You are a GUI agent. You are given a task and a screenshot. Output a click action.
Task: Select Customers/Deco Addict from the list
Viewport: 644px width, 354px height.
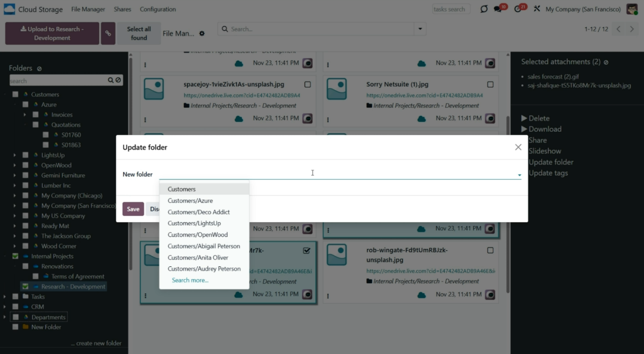point(199,212)
